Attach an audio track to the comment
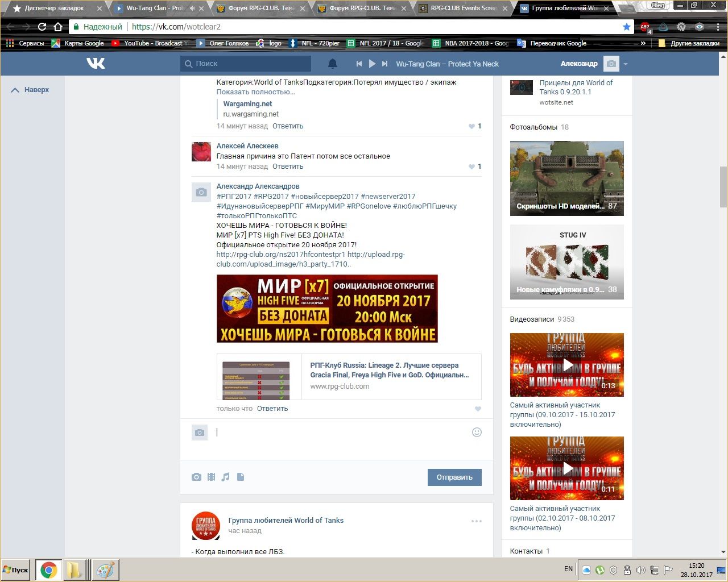 pyautogui.click(x=226, y=477)
